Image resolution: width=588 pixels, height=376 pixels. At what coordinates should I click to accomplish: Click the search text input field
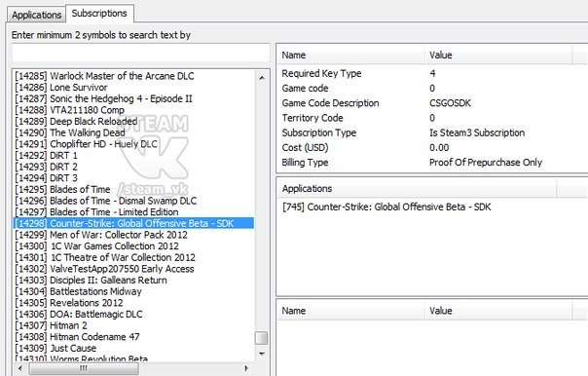(140, 54)
